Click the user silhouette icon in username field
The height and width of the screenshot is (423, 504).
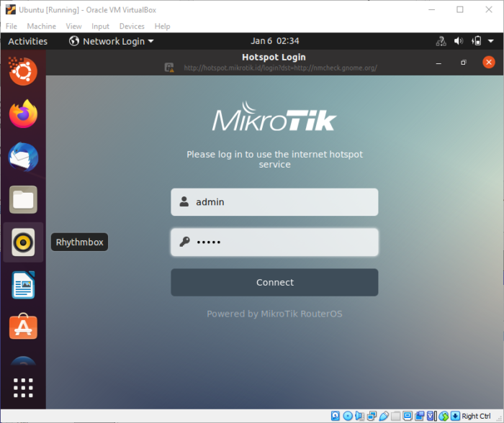tap(184, 201)
